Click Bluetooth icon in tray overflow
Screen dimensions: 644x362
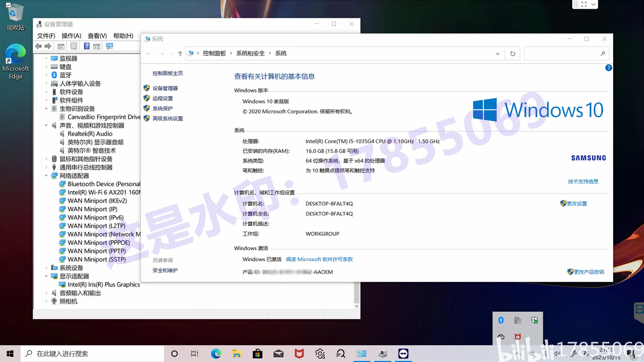coord(501,320)
